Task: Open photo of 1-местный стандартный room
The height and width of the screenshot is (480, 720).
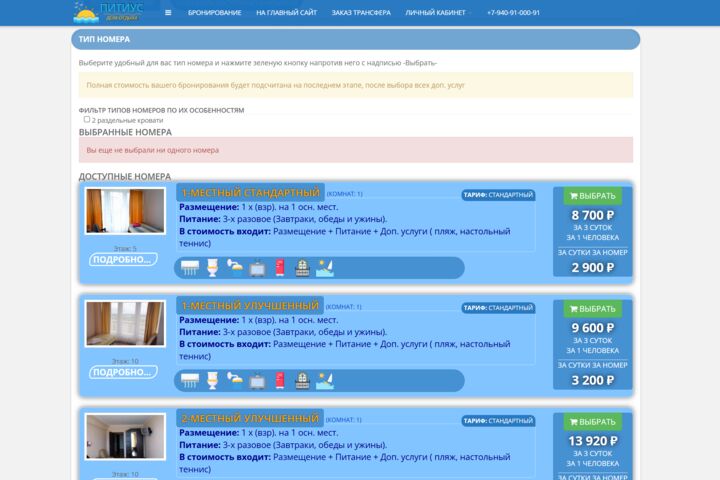Action: (125, 211)
